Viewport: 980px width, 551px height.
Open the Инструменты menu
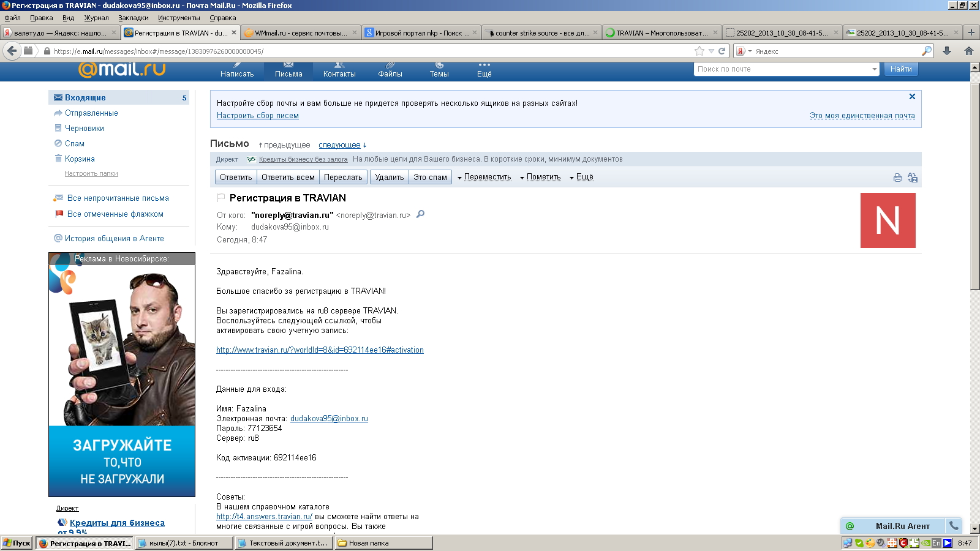[x=179, y=18]
